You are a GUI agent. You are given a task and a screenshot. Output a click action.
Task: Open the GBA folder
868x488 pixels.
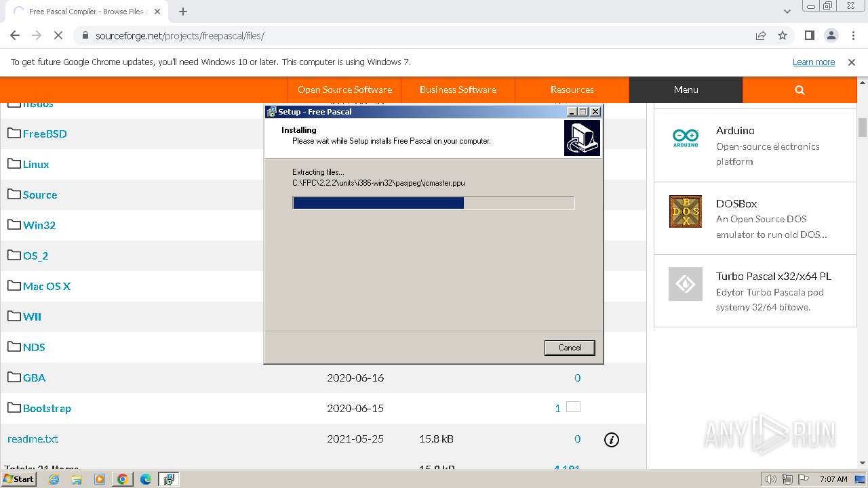[x=35, y=378]
